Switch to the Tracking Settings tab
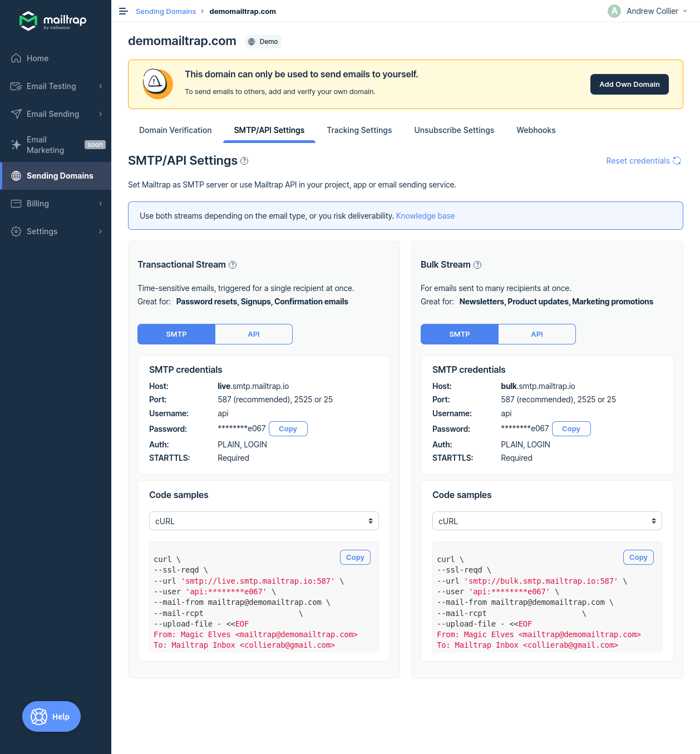The height and width of the screenshot is (754, 700). point(359,130)
